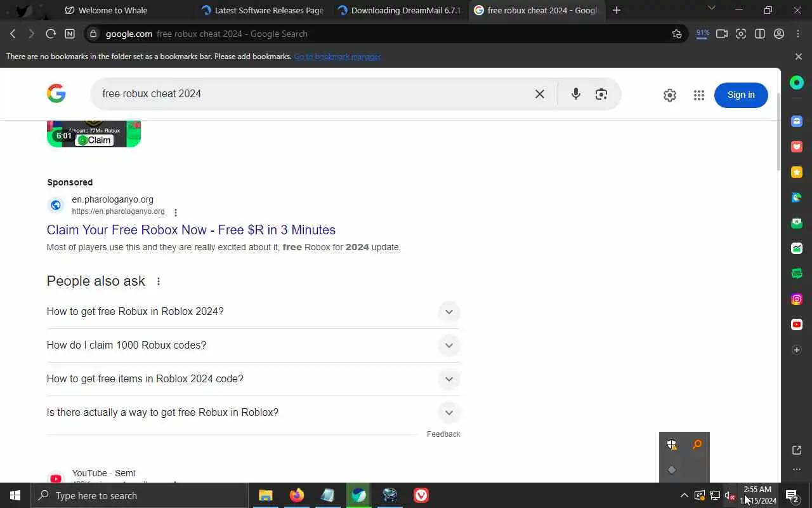
Task: Open People also ask options menu
Action: pos(159,281)
